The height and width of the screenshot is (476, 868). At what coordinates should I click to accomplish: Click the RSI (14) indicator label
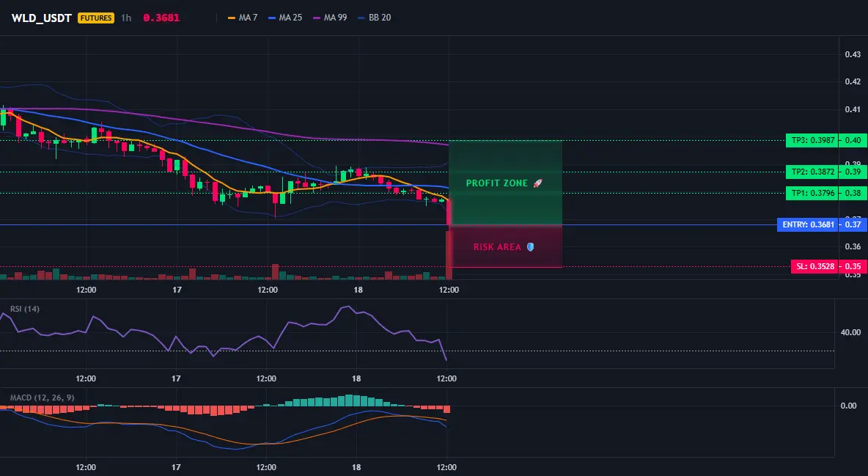coord(25,309)
